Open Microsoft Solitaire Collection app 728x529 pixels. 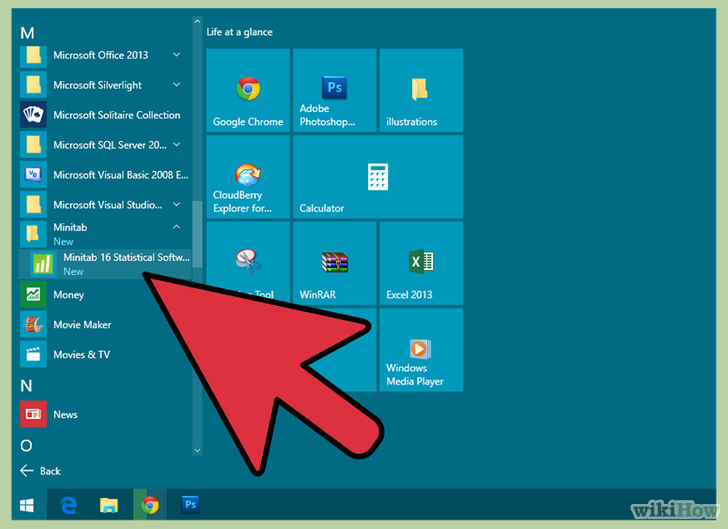(x=105, y=115)
